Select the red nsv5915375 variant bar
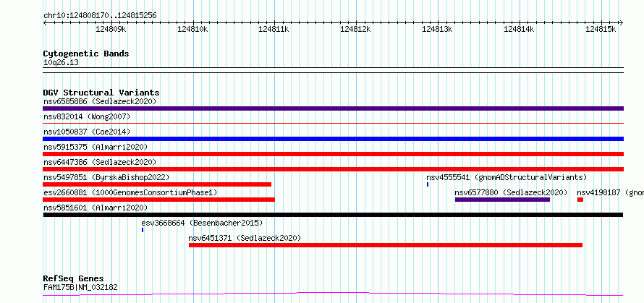The height and width of the screenshot is (303, 644). [333, 154]
